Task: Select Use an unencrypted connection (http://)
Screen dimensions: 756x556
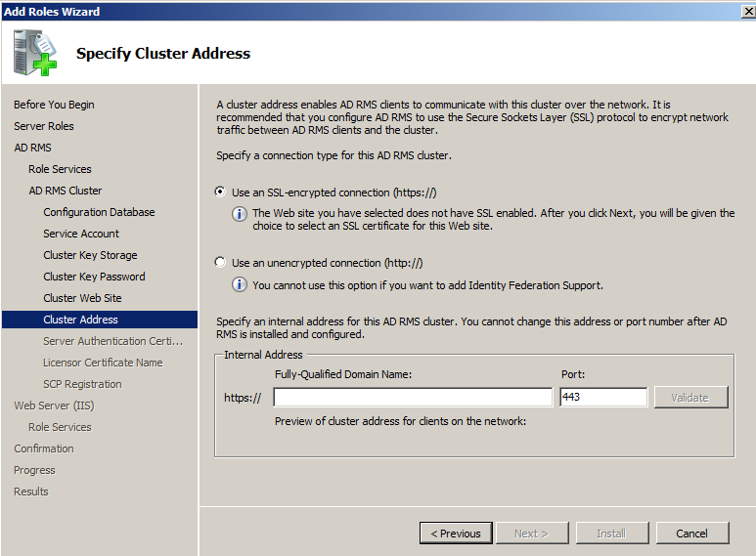Action: (220, 263)
